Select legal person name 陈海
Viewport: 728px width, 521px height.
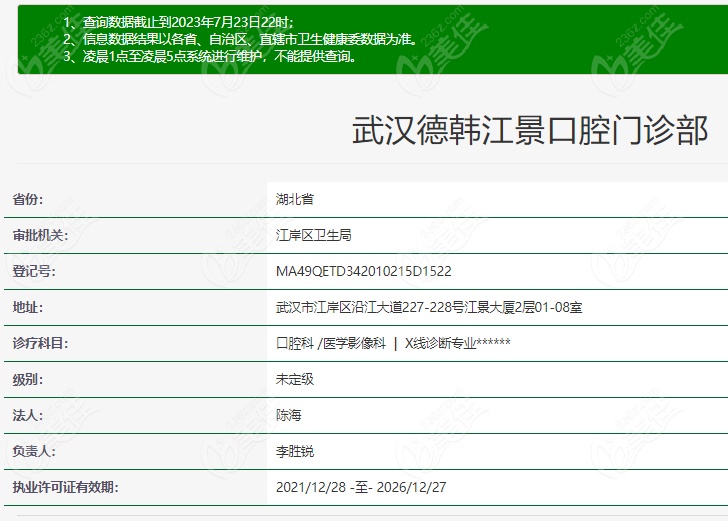[x=288, y=415]
